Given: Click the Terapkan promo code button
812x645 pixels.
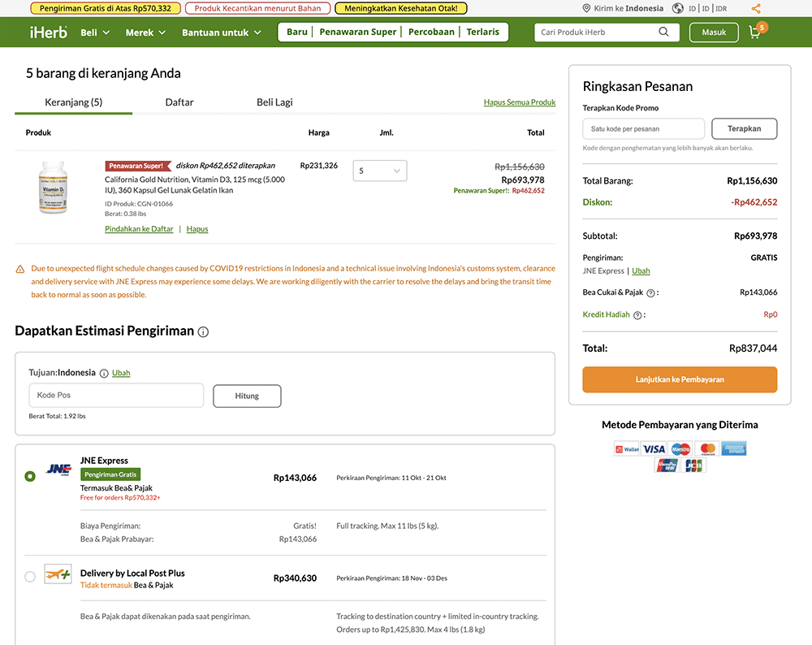Looking at the screenshot, I should pos(744,128).
